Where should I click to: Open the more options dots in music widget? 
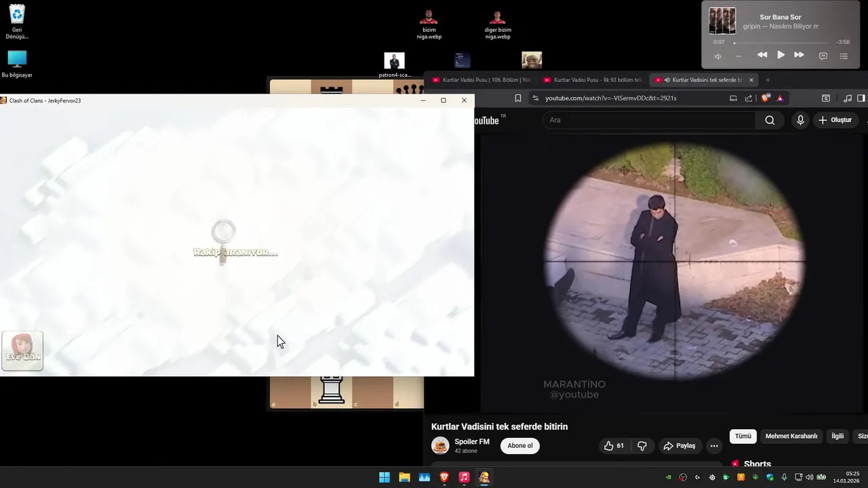(x=738, y=56)
